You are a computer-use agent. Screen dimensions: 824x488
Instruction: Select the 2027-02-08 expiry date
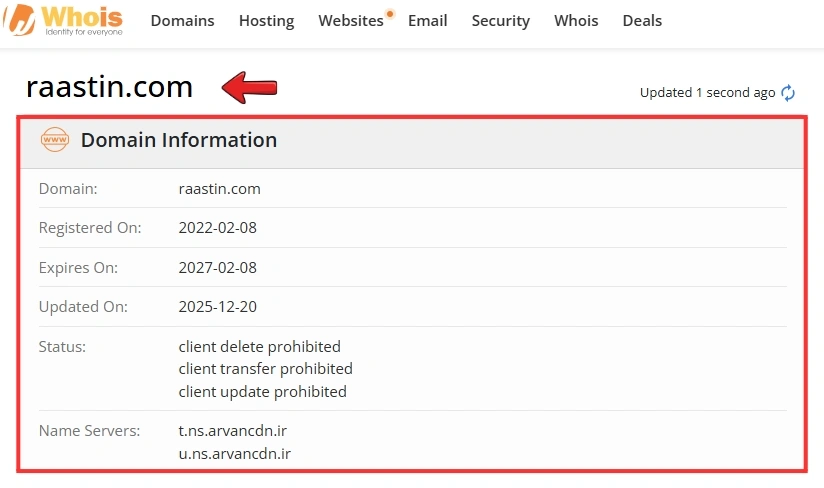tap(218, 267)
